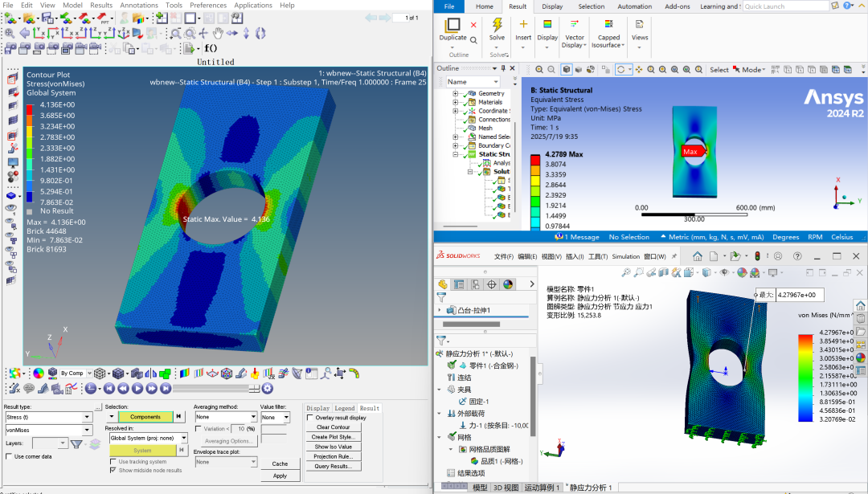
Task: Open SolidWorks FeatureManager design tree tab
Action: coord(442,284)
